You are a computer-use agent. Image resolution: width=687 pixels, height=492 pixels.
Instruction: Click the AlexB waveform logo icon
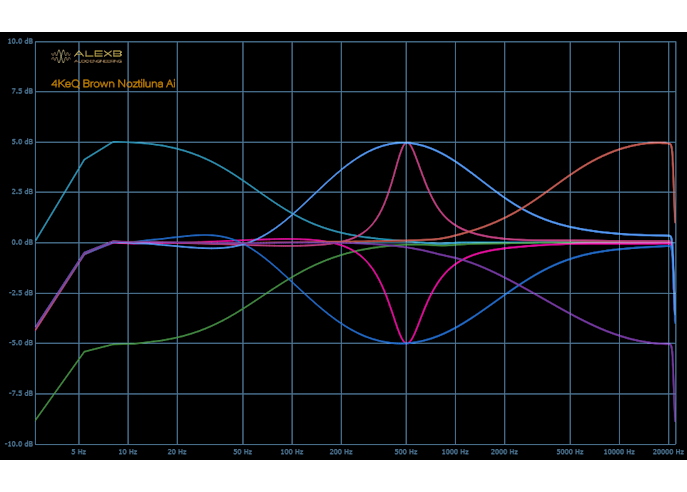tap(60, 56)
